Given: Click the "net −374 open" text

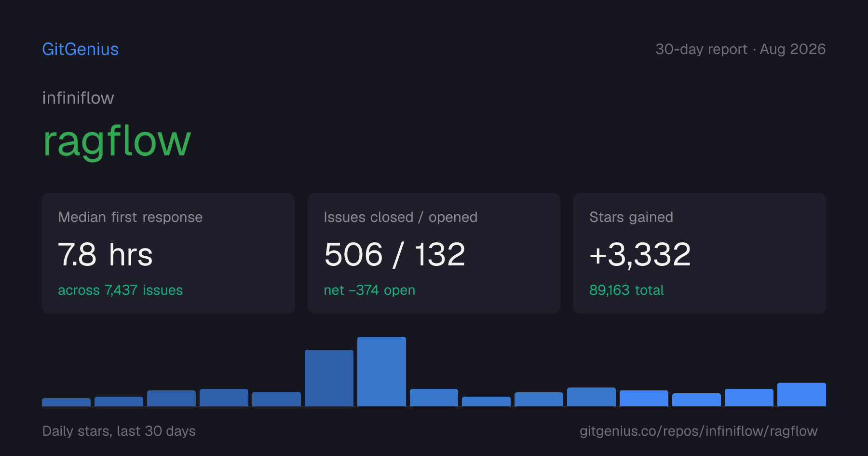Looking at the screenshot, I should (369, 290).
